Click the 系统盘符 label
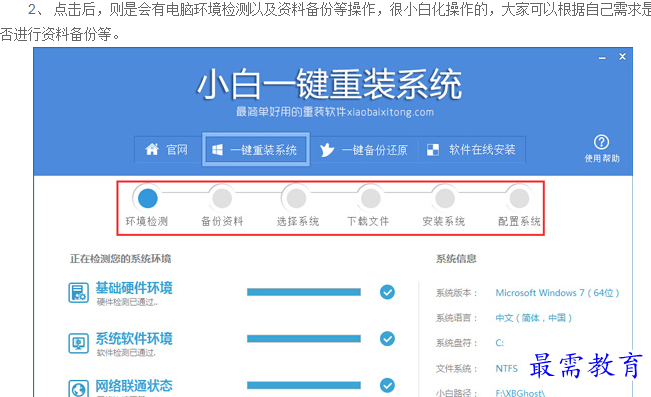Screen dimensions: 651x397 pos(456,343)
